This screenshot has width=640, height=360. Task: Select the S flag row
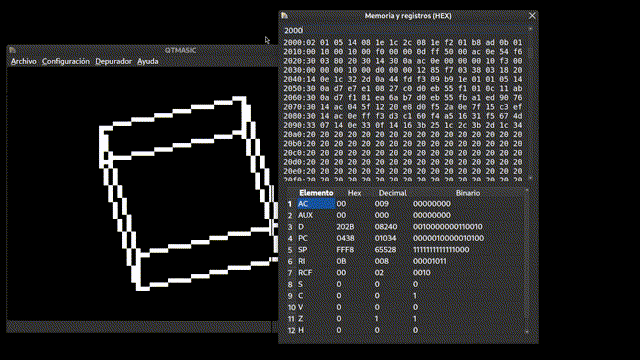click(410, 284)
